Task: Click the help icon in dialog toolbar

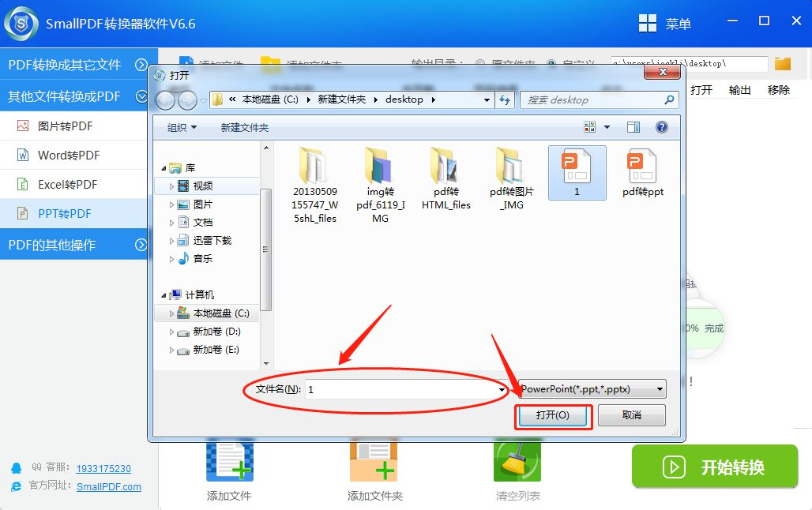Action: (x=662, y=127)
